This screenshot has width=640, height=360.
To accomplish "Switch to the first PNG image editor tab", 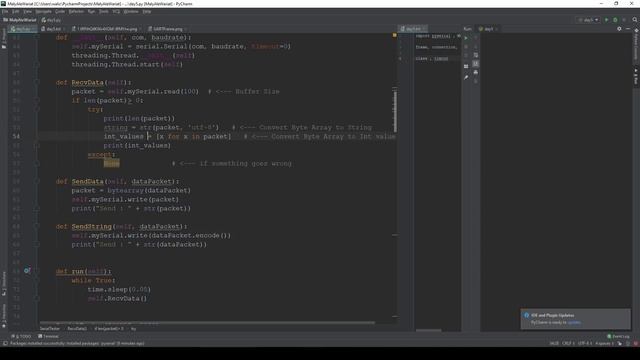I will pos(106,29).
